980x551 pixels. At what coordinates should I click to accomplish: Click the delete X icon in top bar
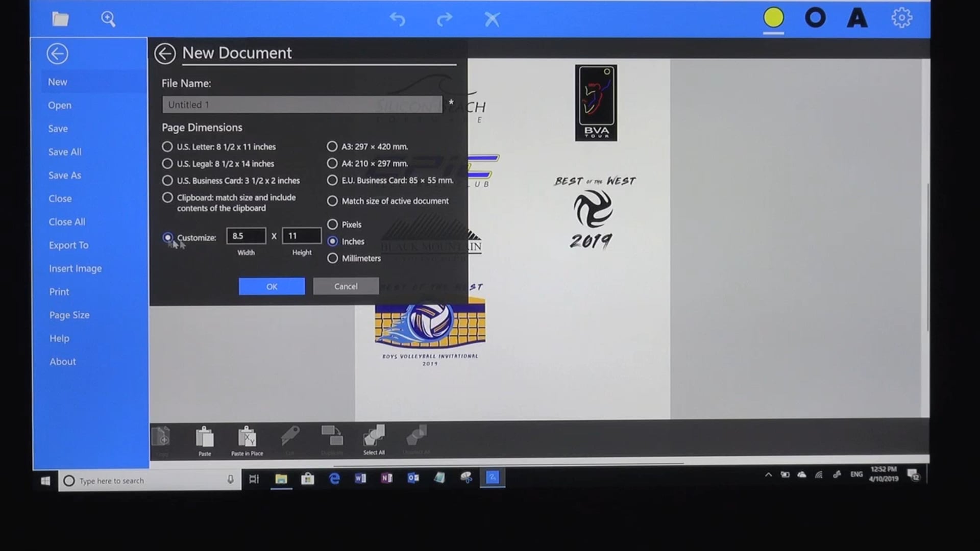coord(492,19)
